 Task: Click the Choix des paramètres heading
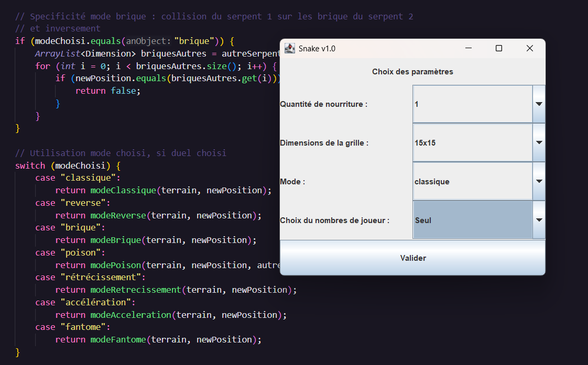coord(412,72)
